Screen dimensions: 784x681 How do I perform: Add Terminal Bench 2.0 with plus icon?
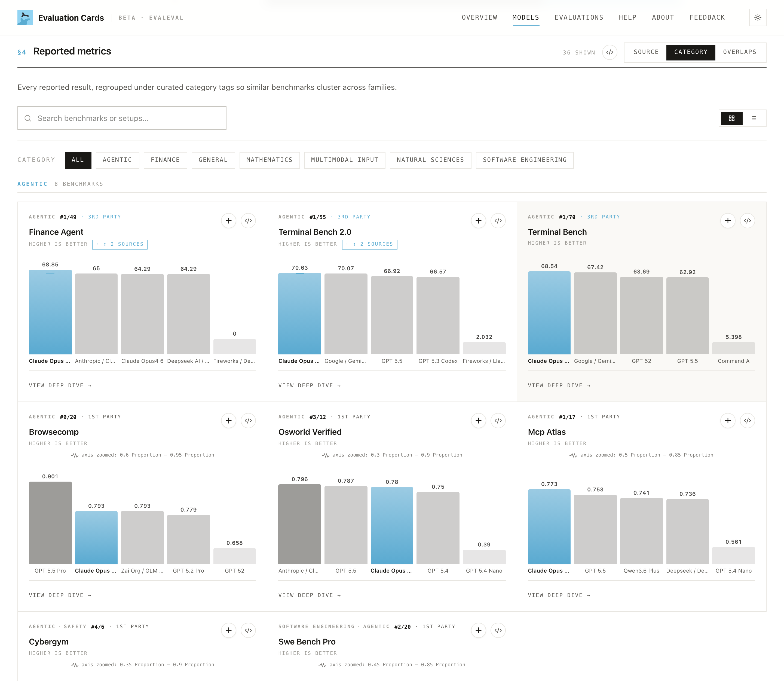(479, 221)
